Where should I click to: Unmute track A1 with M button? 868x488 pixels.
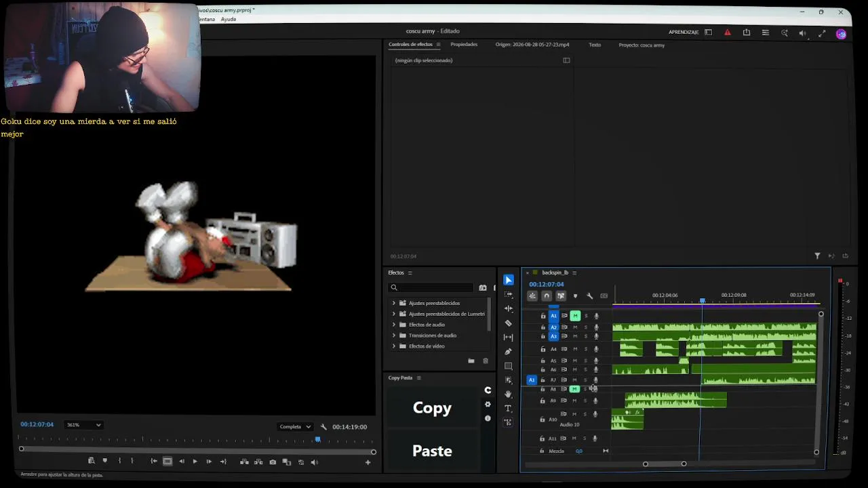[x=575, y=316]
